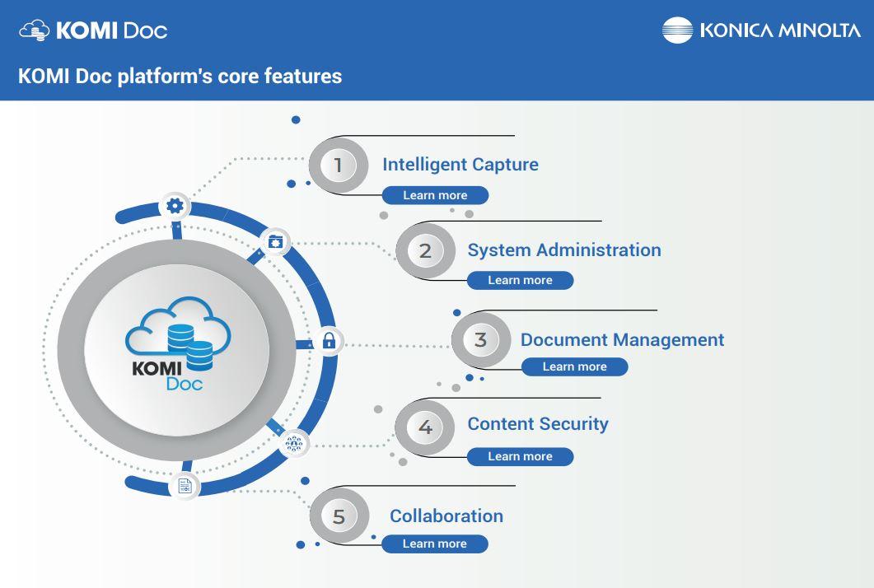Select the Document Management heading

pos(622,340)
